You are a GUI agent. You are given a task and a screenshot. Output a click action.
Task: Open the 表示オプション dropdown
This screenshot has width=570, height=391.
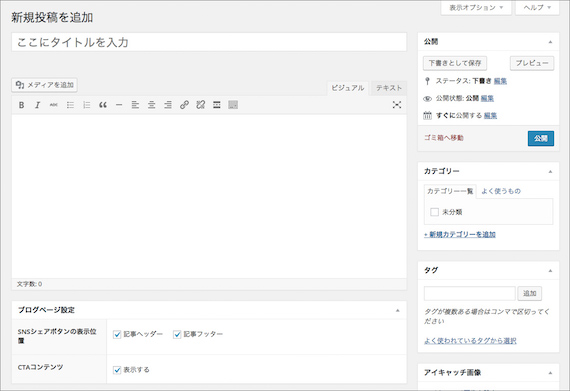coord(476,8)
